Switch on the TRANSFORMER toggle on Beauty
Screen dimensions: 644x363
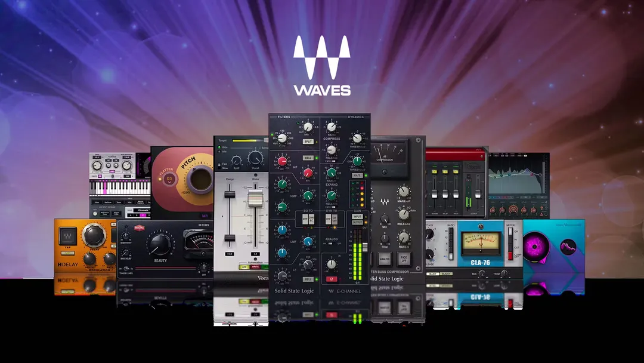point(126,269)
